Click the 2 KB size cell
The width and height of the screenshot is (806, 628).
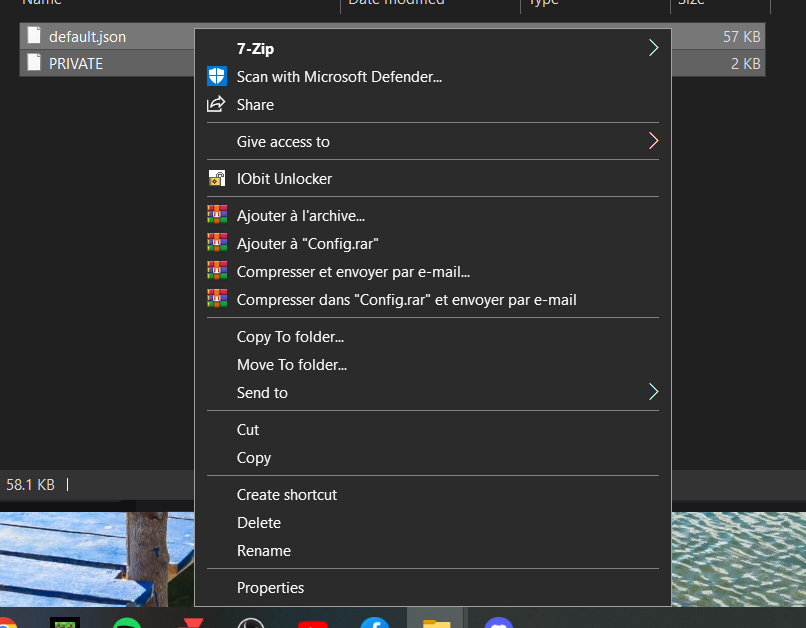tap(745, 63)
